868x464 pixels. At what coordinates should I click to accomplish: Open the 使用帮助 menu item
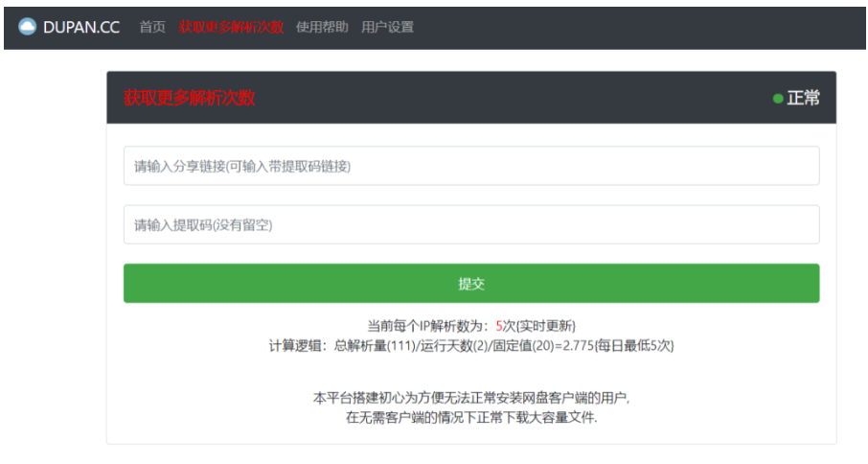pos(322,27)
